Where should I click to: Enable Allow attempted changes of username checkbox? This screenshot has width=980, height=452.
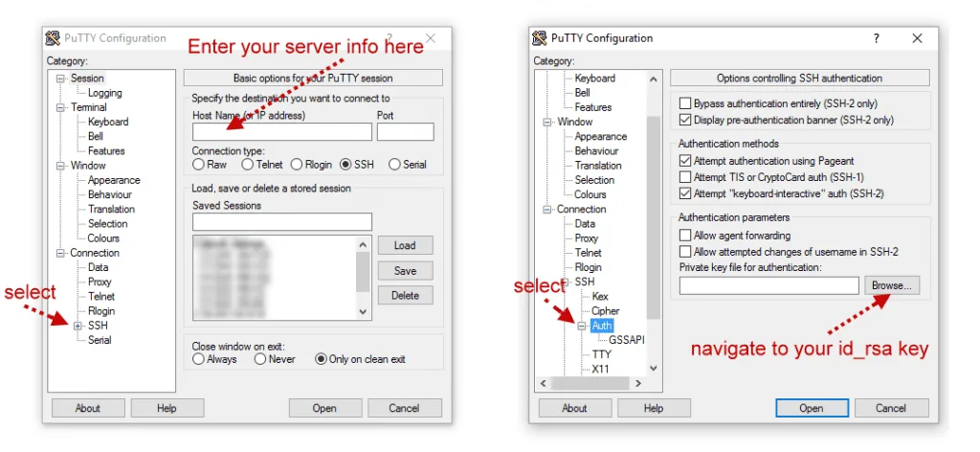(685, 252)
